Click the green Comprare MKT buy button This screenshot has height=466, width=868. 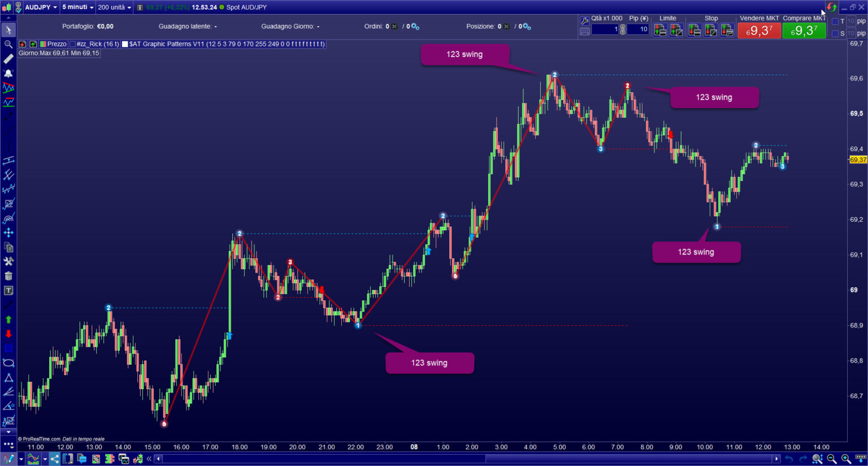(x=804, y=31)
